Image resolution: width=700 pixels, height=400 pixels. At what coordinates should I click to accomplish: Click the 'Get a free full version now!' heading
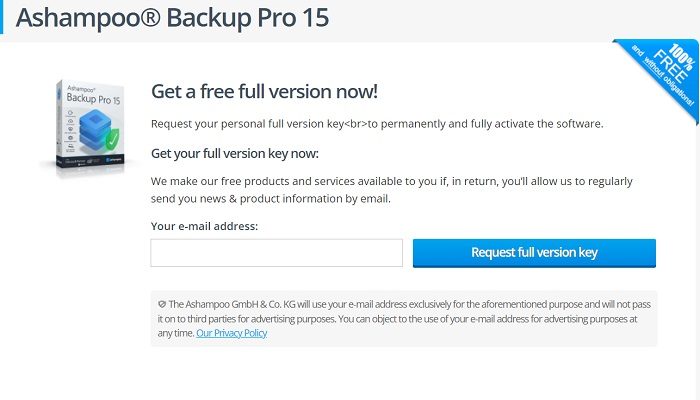coord(264,92)
